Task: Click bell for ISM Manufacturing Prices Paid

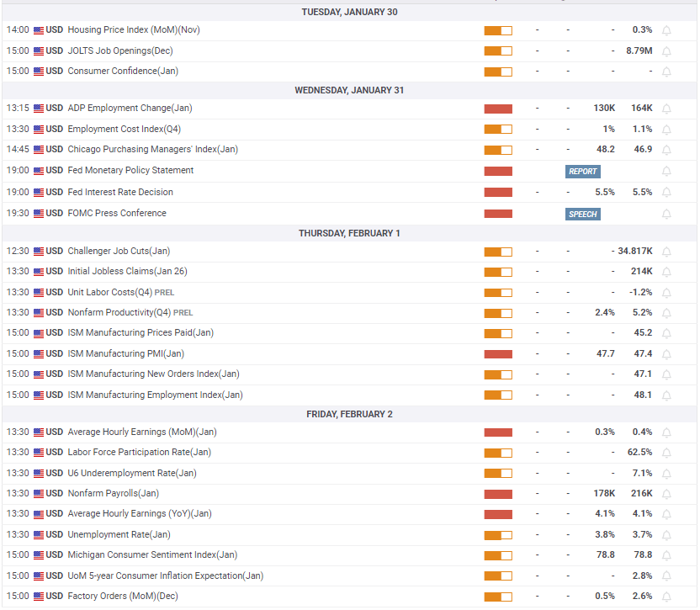Action: pyautogui.click(x=666, y=333)
